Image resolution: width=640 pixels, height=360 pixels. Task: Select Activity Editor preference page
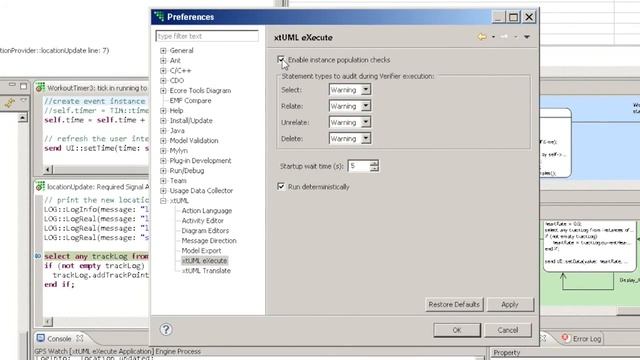[x=202, y=220]
